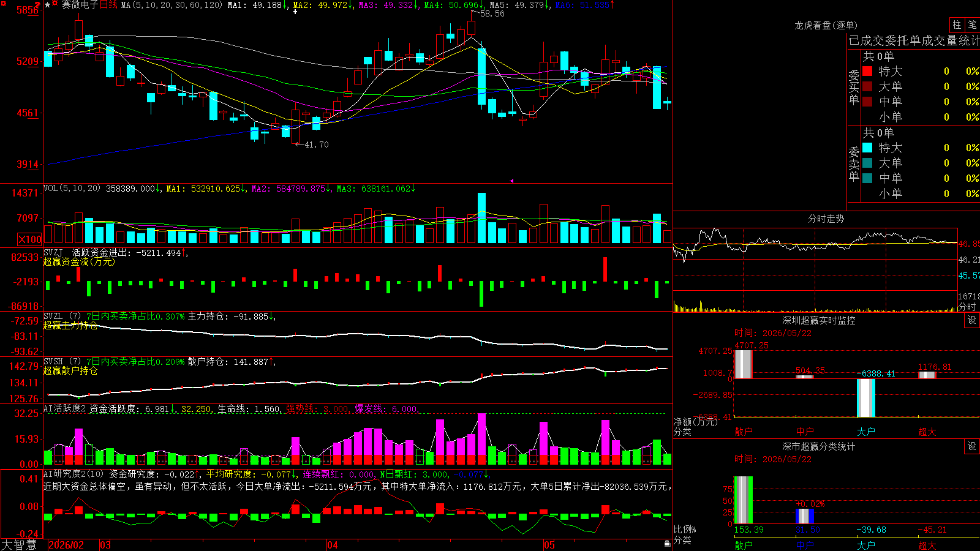The height and width of the screenshot is (551, 980).
Task: Click the dark red 大单 swatch under 委买单
Action: (x=867, y=86)
